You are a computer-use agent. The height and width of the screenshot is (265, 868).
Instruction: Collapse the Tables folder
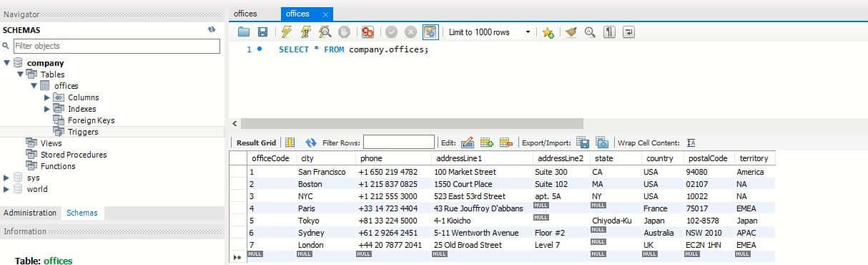[x=21, y=74]
